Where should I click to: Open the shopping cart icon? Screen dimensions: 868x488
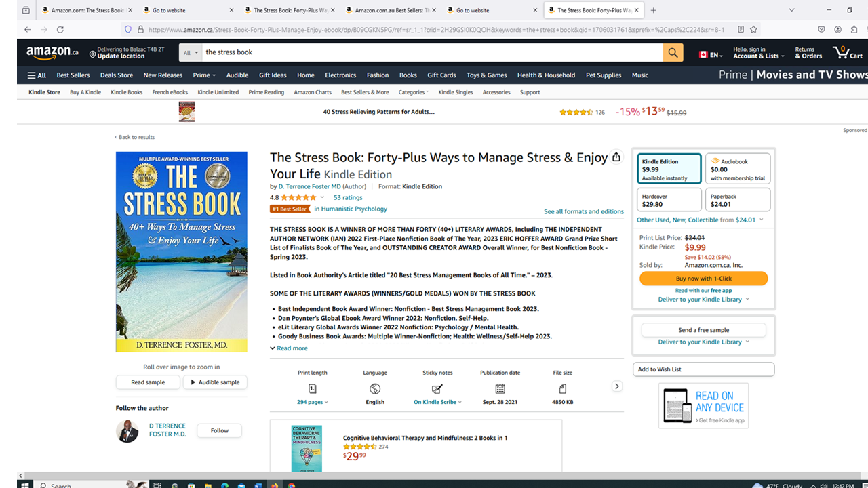848,52
